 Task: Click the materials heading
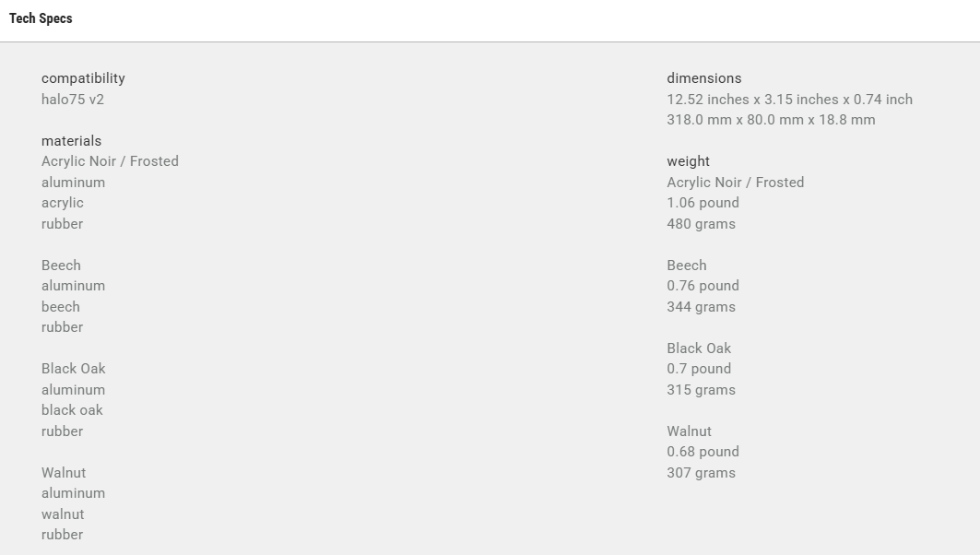[x=71, y=141]
